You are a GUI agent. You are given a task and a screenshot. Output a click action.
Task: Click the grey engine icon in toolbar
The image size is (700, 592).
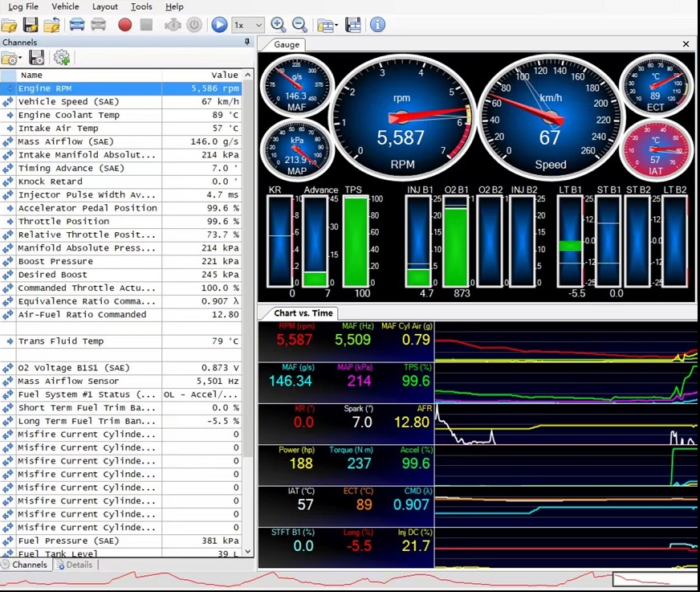[173, 25]
